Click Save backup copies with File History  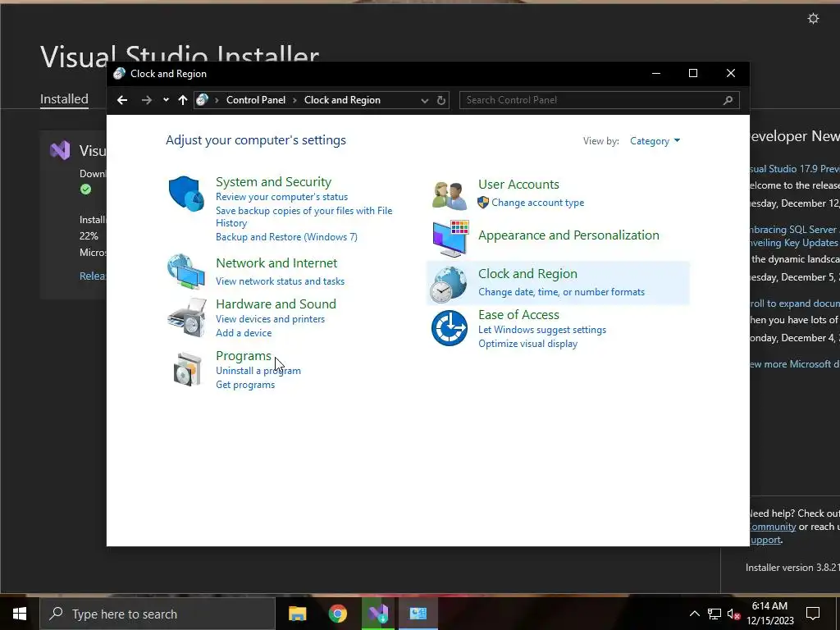[304, 217]
